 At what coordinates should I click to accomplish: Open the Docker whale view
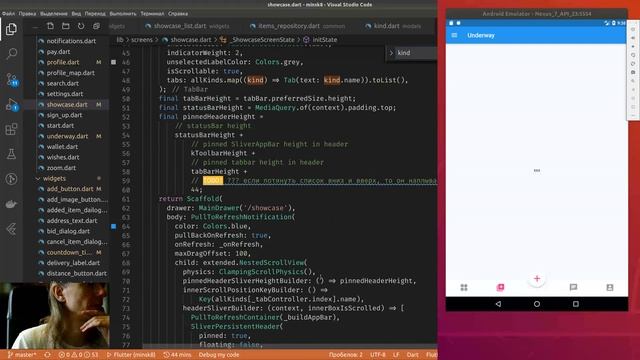11,204
